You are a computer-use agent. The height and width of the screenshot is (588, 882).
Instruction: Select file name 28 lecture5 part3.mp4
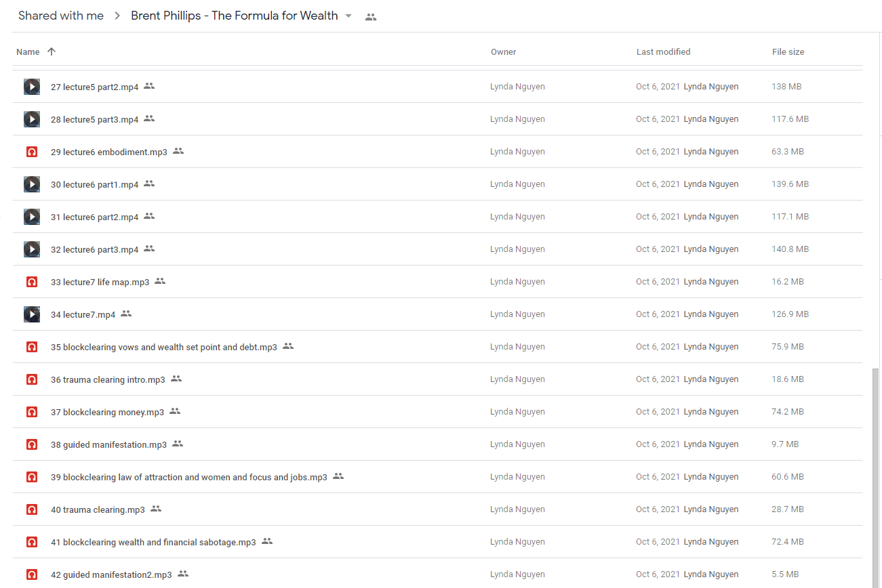pyautogui.click(x=95, y=120)
